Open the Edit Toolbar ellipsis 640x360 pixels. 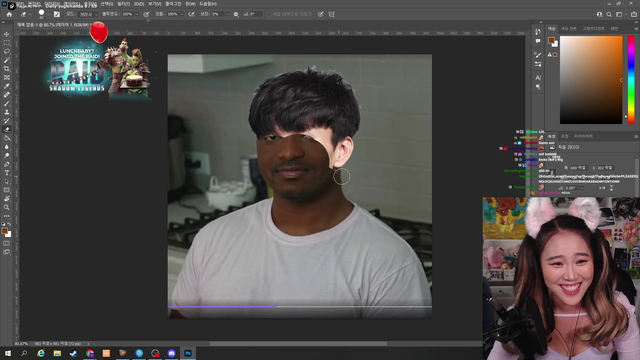pyautogui.click(x=7, y=216)
